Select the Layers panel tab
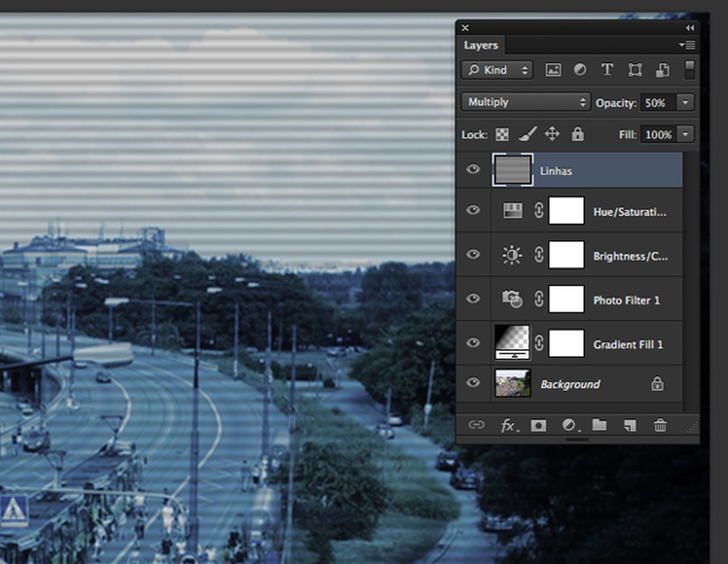Image resolution: width=728 pixels, height=564 pixels. [481, 45]
